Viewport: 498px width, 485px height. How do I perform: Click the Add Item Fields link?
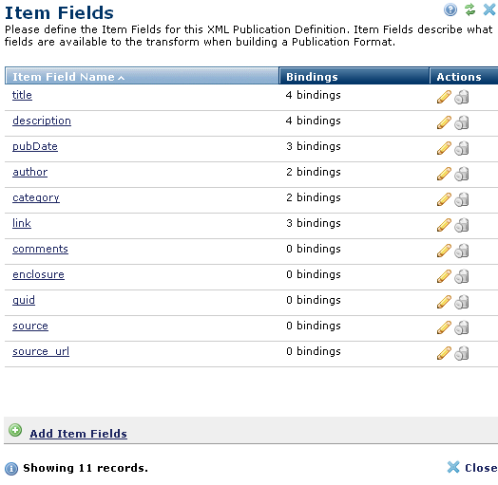(x=78, y=434)
